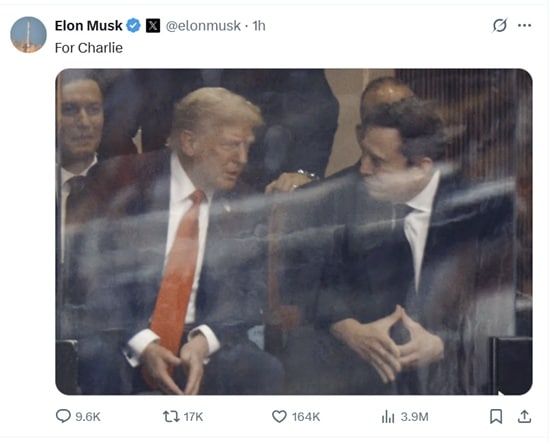Click the repost arrows icon
Viewport: 554px width, 443px height.
point(171,417)
